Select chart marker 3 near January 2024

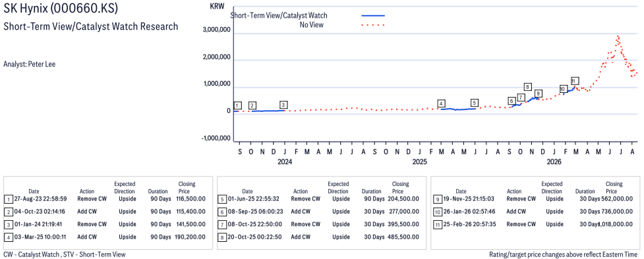point(283,104)
